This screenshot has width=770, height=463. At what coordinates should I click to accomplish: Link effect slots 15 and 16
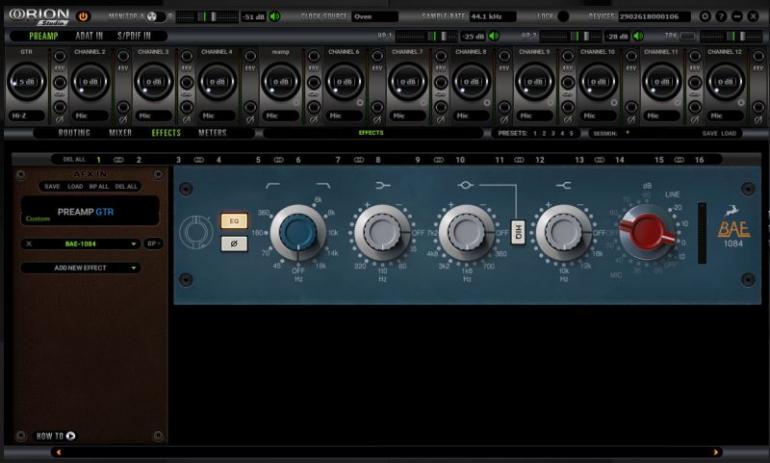pos(679,160)
